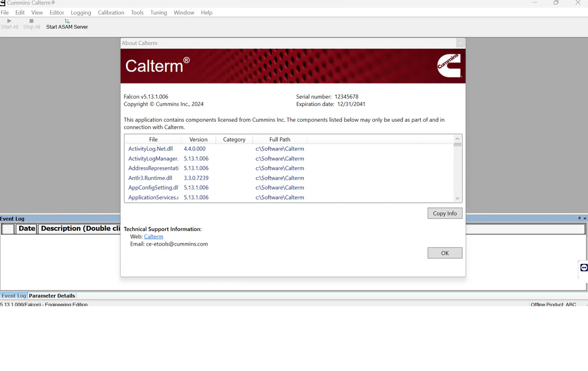Open the Calibration menu
Viewport: 588px width, 371px height.
pos(111,13)
